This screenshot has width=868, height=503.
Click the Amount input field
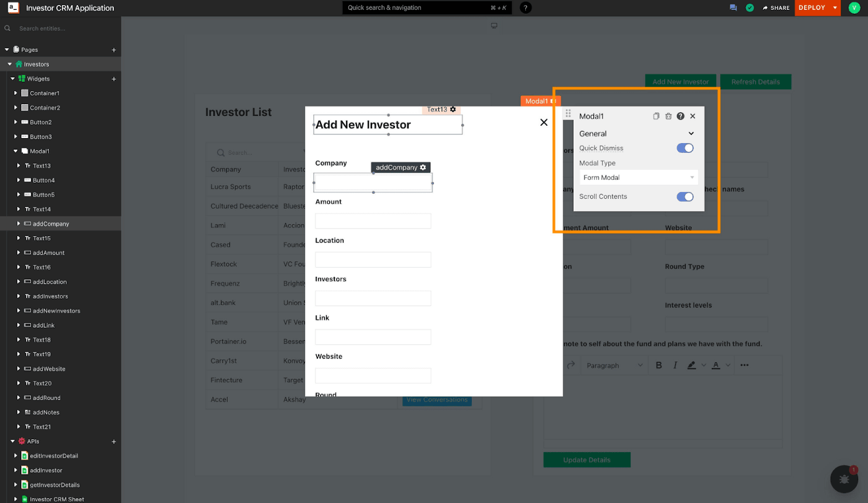point(373,221)
